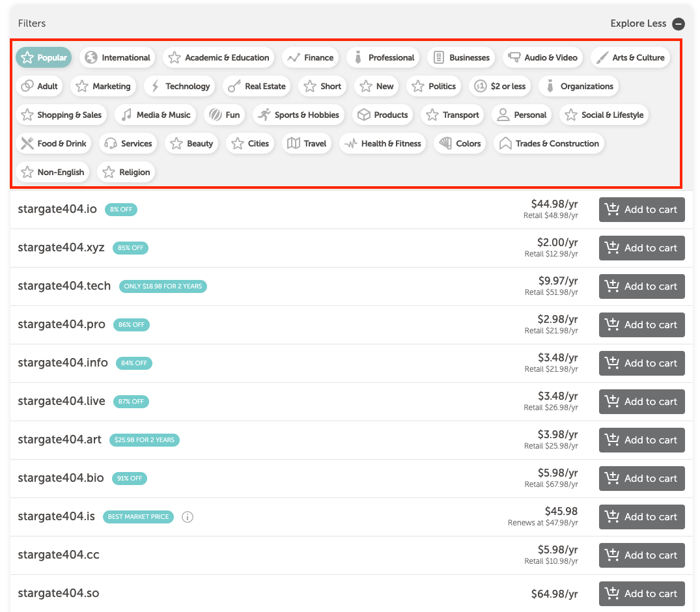Select the Real Estate key filter
This screenshot has height=612, width=700.
click(x=257, y=87)
